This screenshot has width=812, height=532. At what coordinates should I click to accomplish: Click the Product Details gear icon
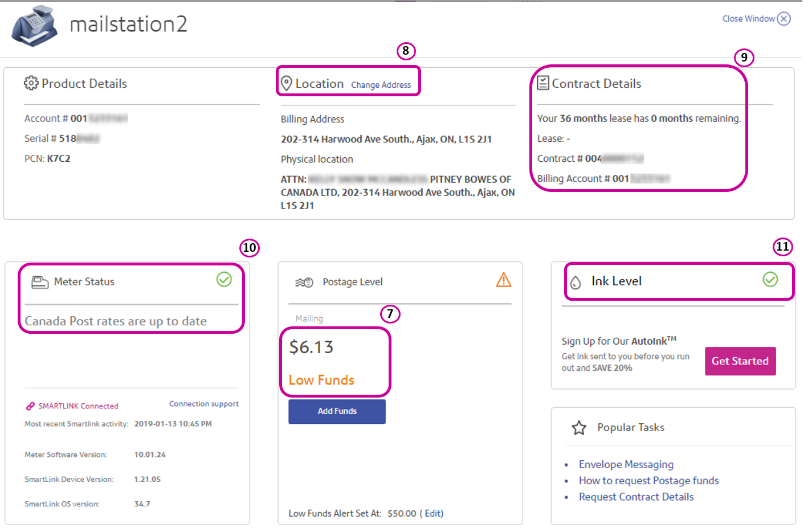coord(31,83)
